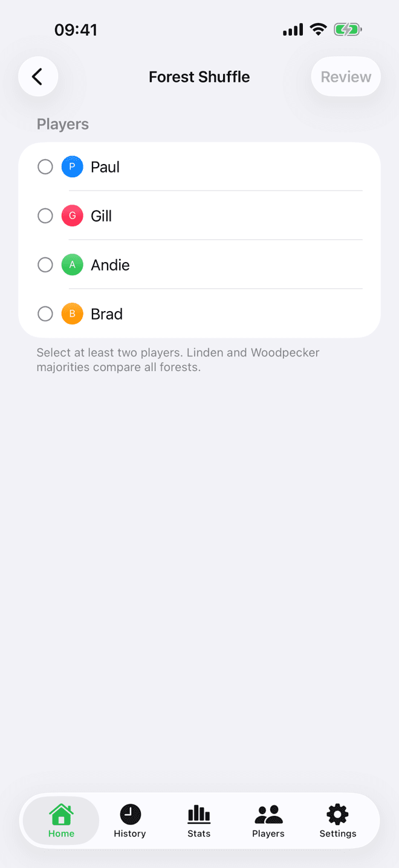Image resolution: width=399 pixels, height=868 pixels.
Task: Tap Paul's blue P avatar
Action: pyautogui.click(x=72, y=166)
